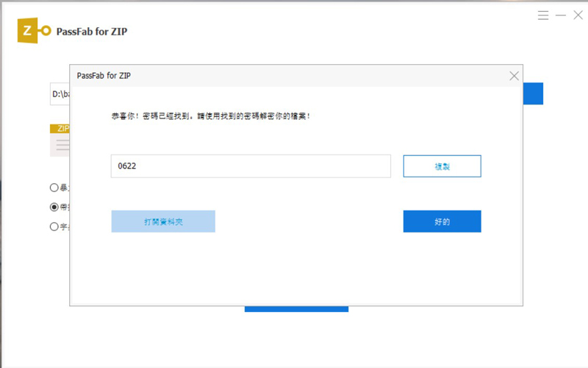Select the selected radio option starting with 帶
The width and height of the screenshot is (588, 368).
[54, 208]
